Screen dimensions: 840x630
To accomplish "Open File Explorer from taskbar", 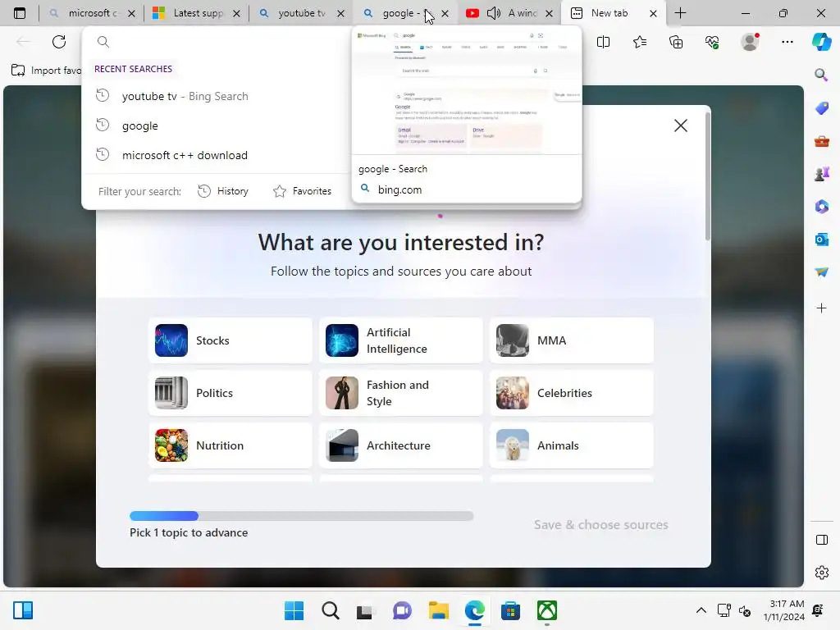I will click(x=439, y=610).
